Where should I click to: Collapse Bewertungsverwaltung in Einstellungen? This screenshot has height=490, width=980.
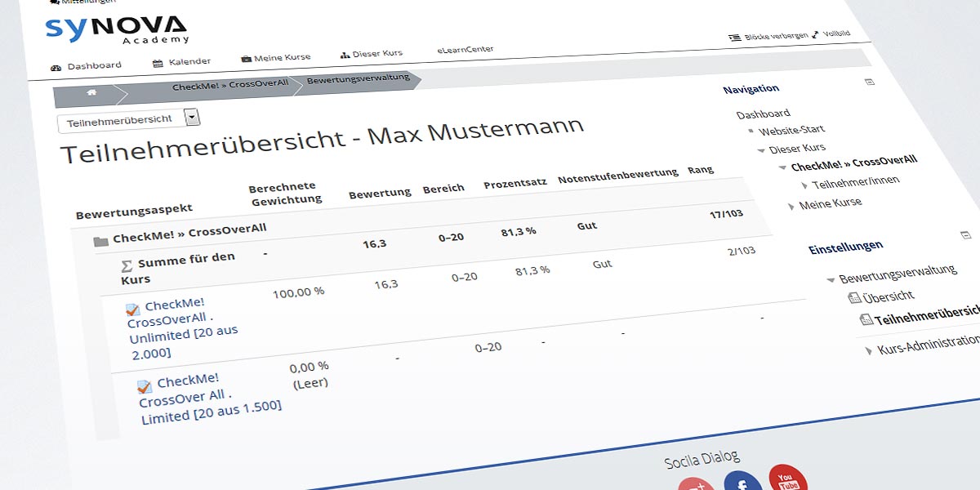(x=830, y=279)
